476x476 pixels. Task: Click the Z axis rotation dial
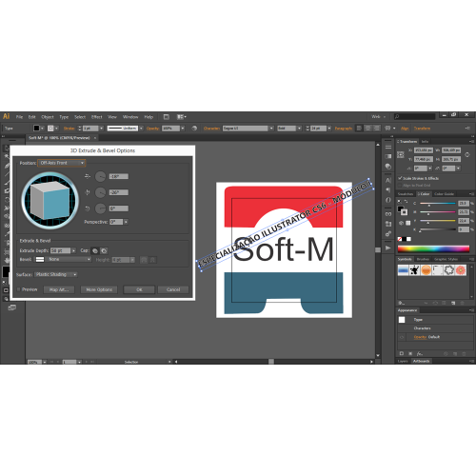coord(100,208)
